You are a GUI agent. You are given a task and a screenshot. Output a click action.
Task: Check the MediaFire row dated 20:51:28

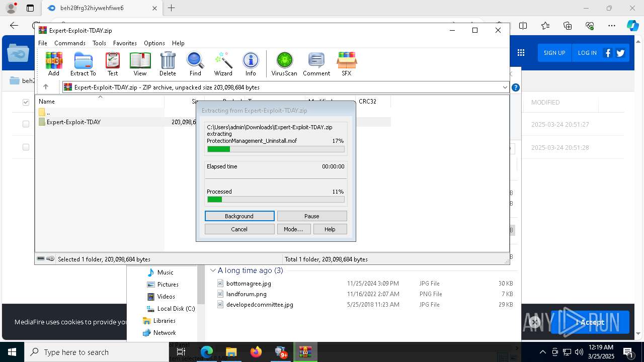tap(26, 147)
